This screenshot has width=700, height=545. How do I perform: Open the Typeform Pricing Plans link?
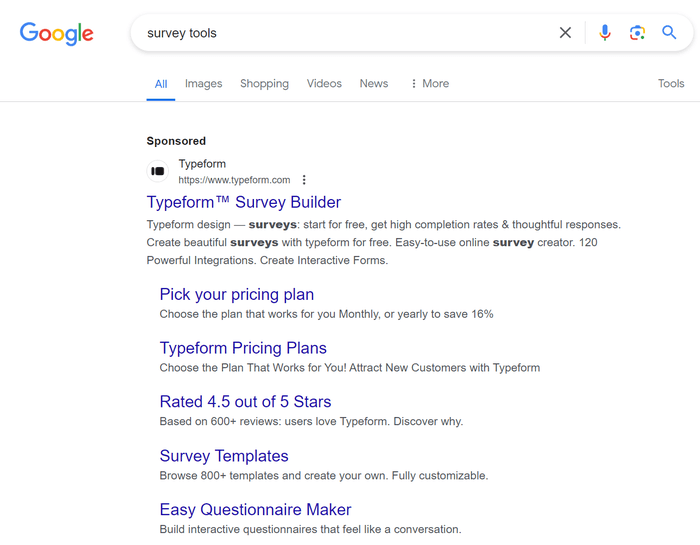click(x=243, y=348)
